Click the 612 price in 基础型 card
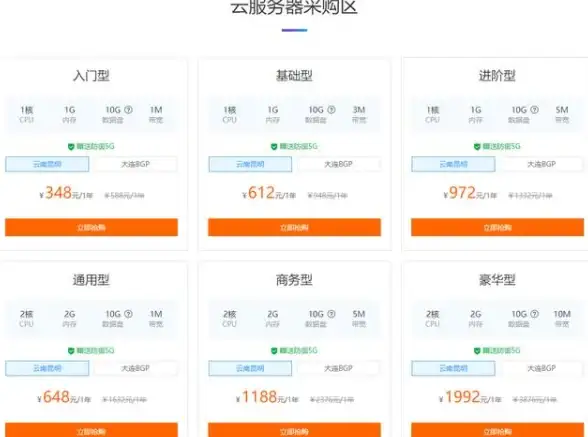Image resolution: width=588 pixels, height=437 pixels. (x=261, y=193)
